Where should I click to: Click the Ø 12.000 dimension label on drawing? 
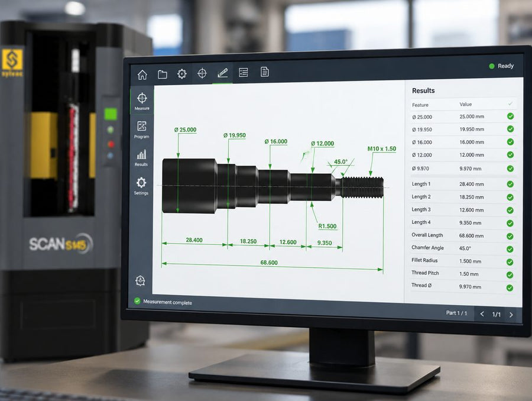(x=322, y=144)
